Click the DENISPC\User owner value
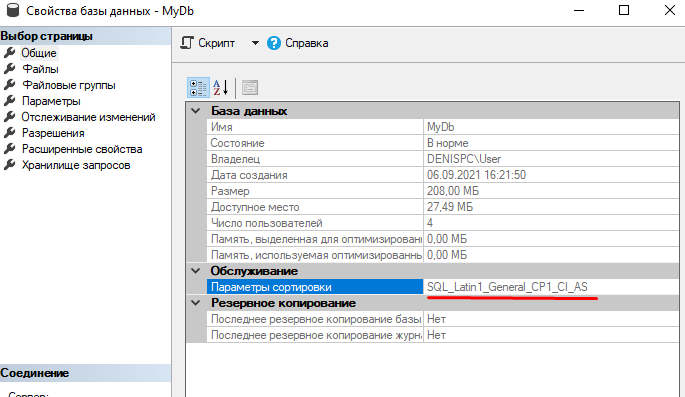Screen dimensions: 685x397 click(464, 159)
